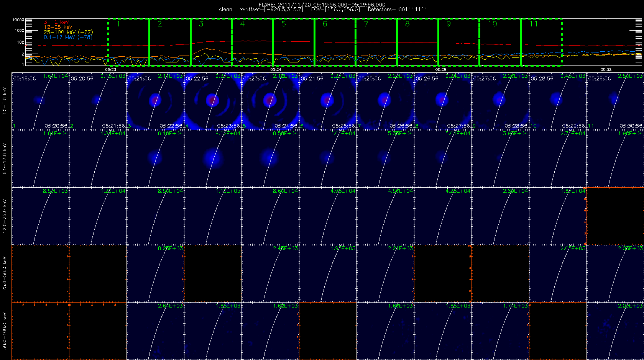This screenshot has width=644, height=360.
Task: Open the 3.0-6.0 keV image starting 05:19:56
Action: (40, 101)
